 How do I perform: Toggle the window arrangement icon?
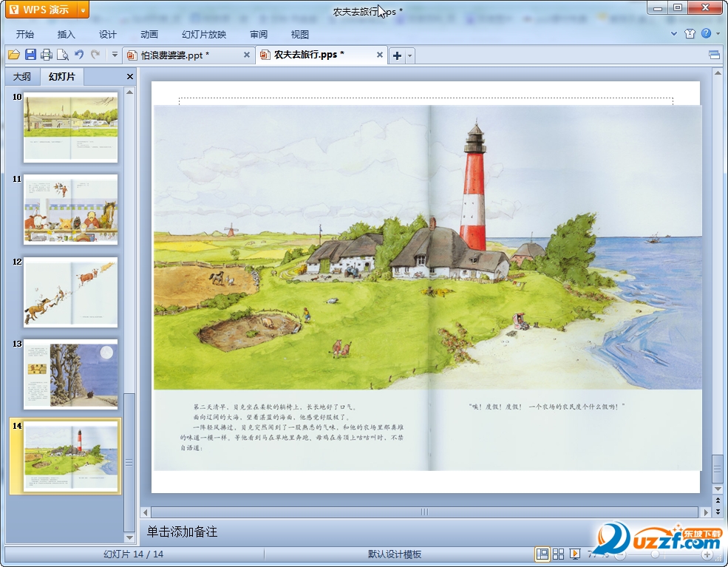coord(714,55)
